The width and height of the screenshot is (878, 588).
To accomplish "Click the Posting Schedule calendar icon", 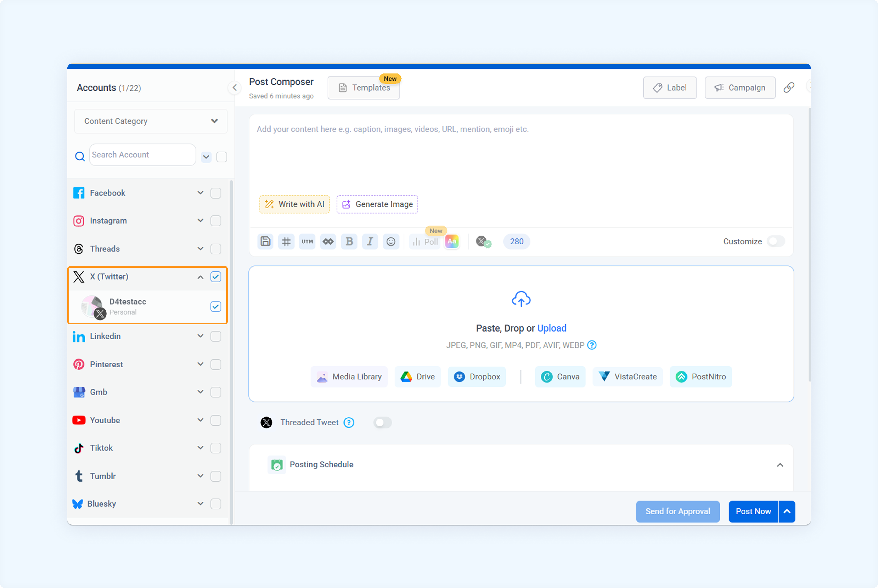I will tap(277, 465).
